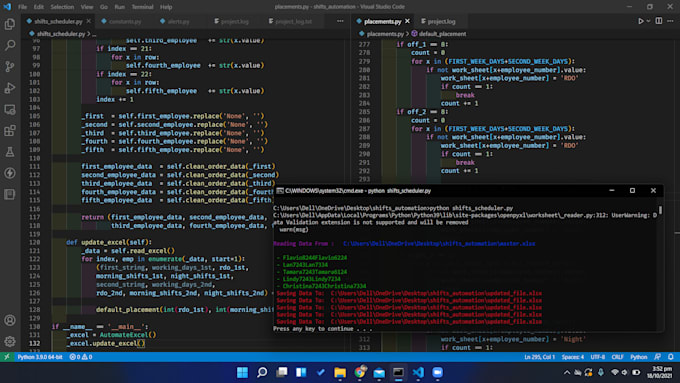
Task: Open the Search view in activity bar
Action: 10,45
